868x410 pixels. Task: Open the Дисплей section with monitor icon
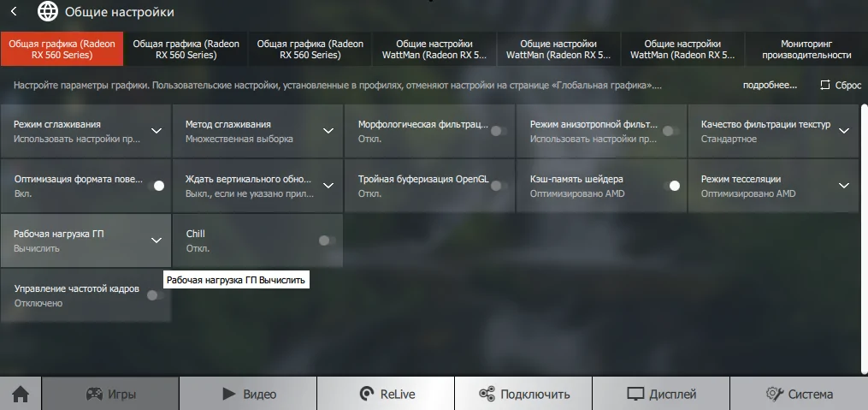click(661, 394)
